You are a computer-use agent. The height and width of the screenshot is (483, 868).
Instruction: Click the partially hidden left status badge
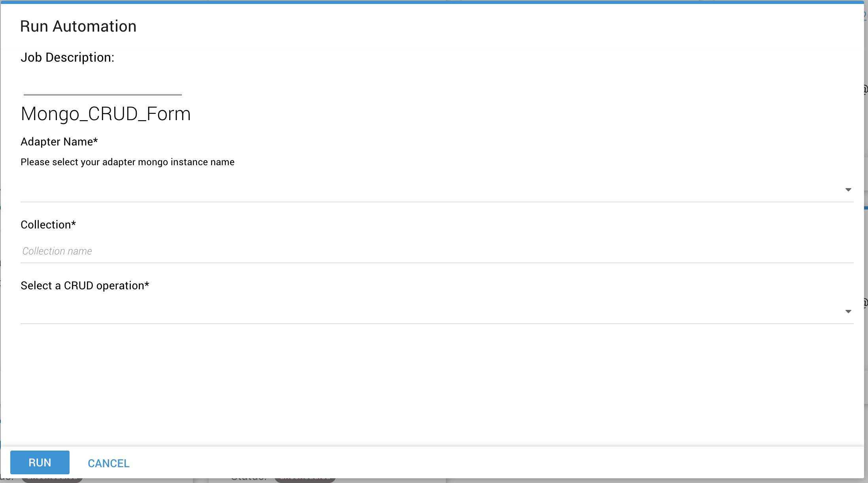tap(52, 480)
